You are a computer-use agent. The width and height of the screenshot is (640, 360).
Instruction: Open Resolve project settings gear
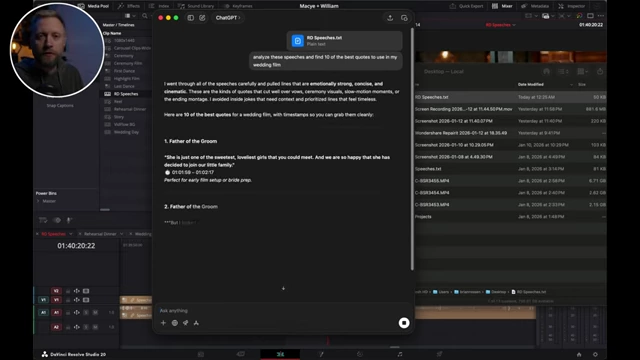click(x=595, y=354)
